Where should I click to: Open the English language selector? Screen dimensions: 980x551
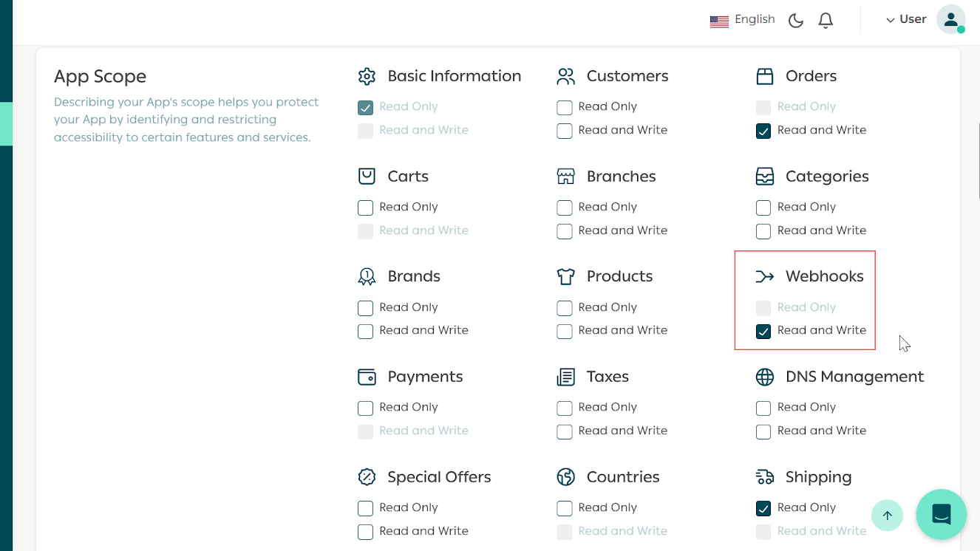tap(743, 20)
